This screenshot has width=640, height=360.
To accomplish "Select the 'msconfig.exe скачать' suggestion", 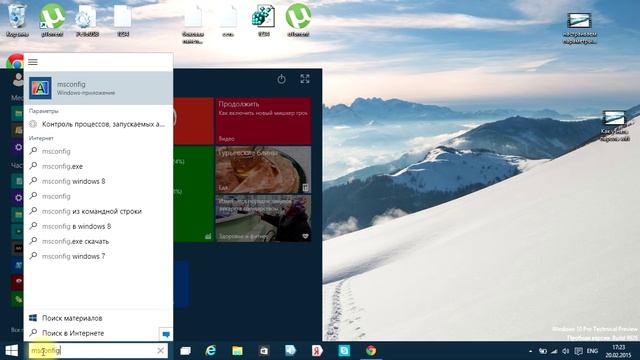I will click(98, 241).
